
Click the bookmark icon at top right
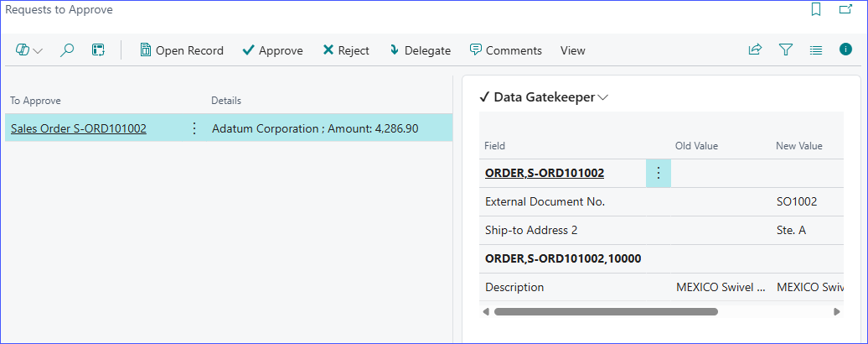coord(816,10)
